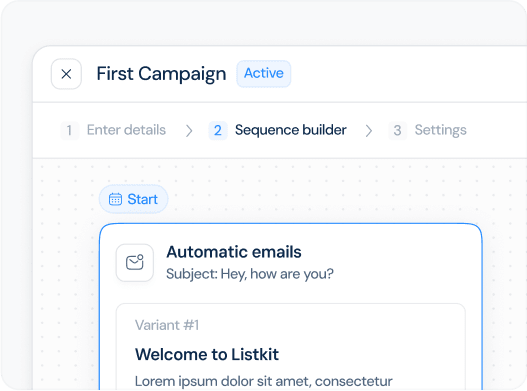
Task: Click the Welcome to Listkit title
Action: [x=207, y=354]
